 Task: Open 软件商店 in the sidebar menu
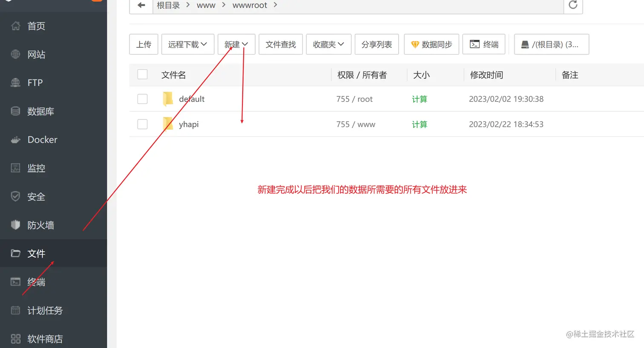[x=53, y=339]
